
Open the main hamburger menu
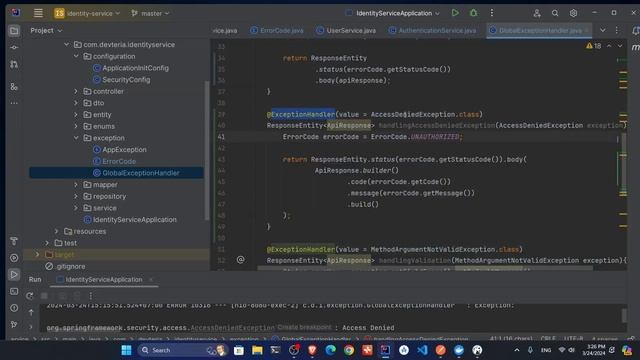(38, 13)
